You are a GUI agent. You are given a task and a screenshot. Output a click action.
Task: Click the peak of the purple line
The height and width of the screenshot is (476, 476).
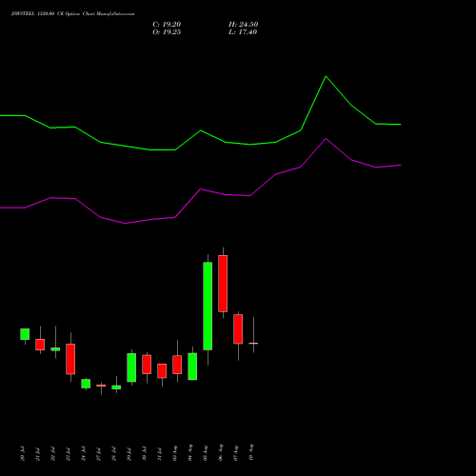(x=326, y=139)
